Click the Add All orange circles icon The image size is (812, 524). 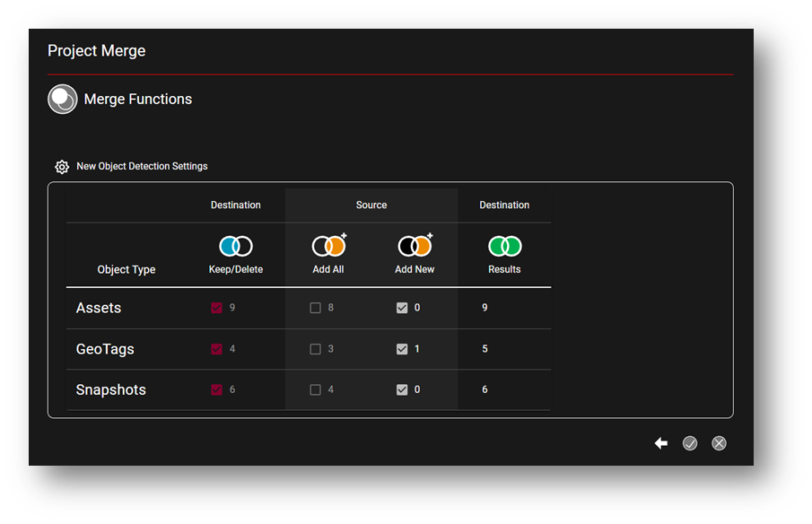pyautogui.click(x=328, y=246)
